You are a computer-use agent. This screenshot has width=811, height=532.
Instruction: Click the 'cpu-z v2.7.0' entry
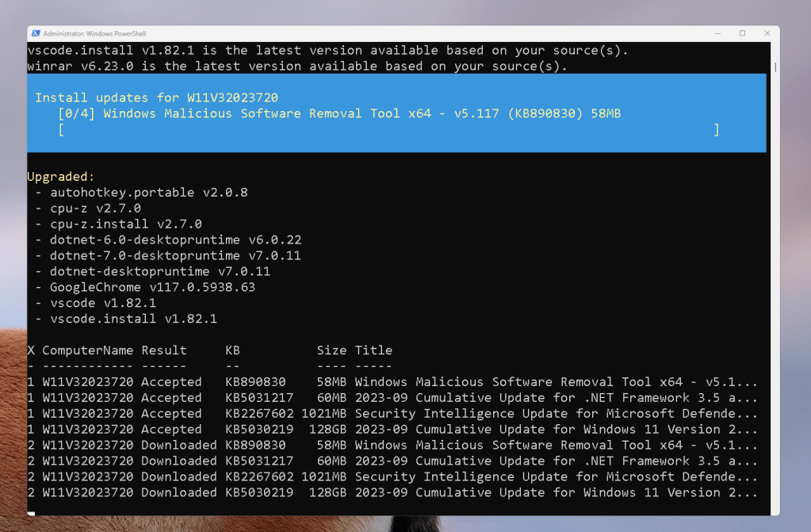click(95, 209)
